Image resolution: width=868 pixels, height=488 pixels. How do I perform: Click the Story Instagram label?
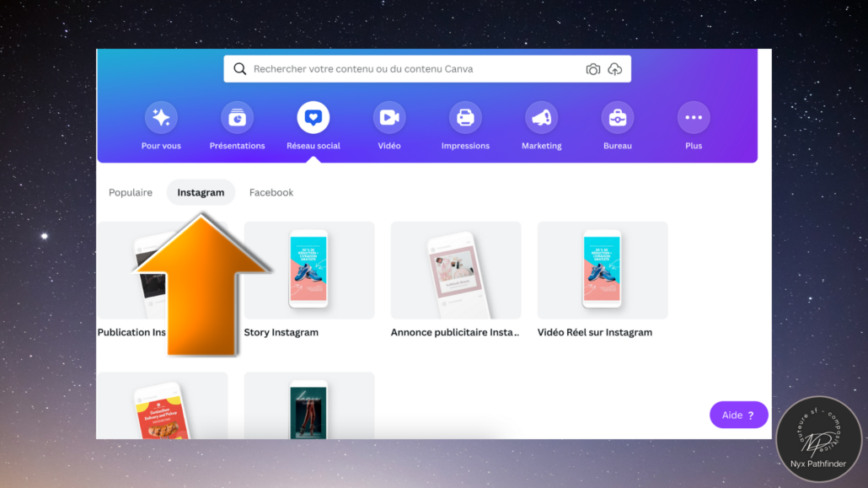click(x=281, y=332)
